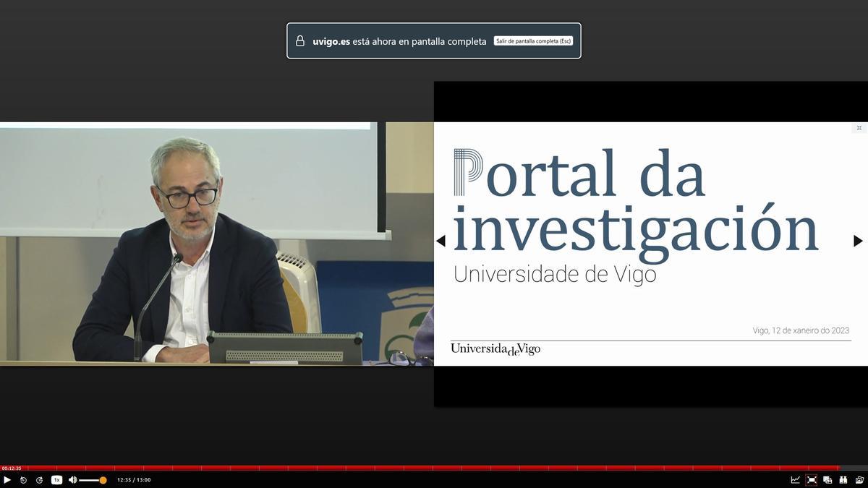Open the playback statistics graph
Image resolution: width=868 pixels, height=488 pixels.
[x=795, y=479]
